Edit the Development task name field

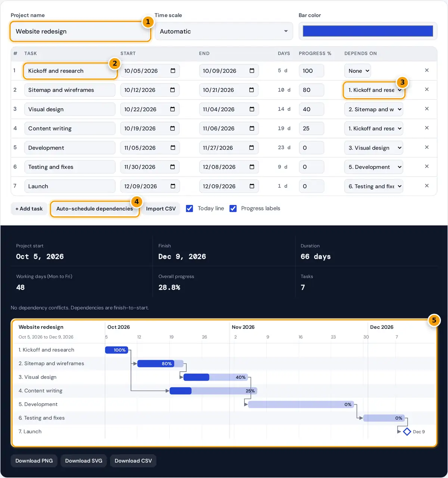70,148
